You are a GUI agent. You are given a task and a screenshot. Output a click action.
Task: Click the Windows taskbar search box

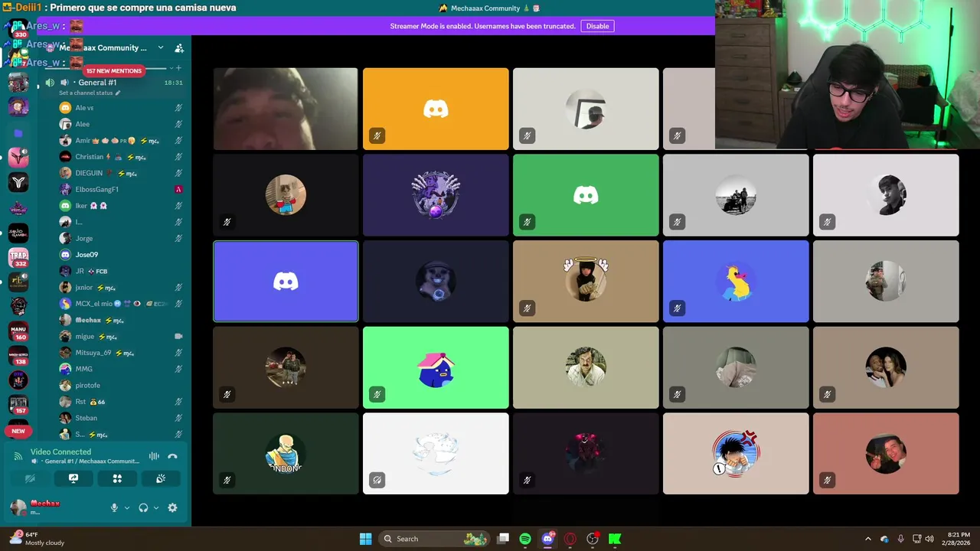(433, 539)
